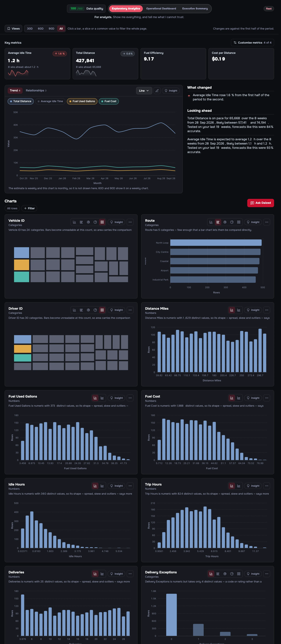The image size is (281, 644).
Task: Switch Trip Hours to area chart view
Action: click(239, 486)
